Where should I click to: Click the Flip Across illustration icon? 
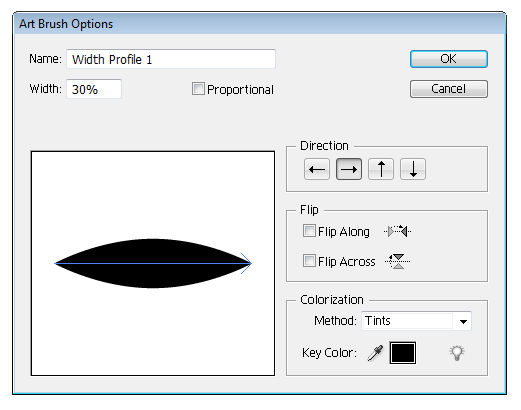[397, 261]
